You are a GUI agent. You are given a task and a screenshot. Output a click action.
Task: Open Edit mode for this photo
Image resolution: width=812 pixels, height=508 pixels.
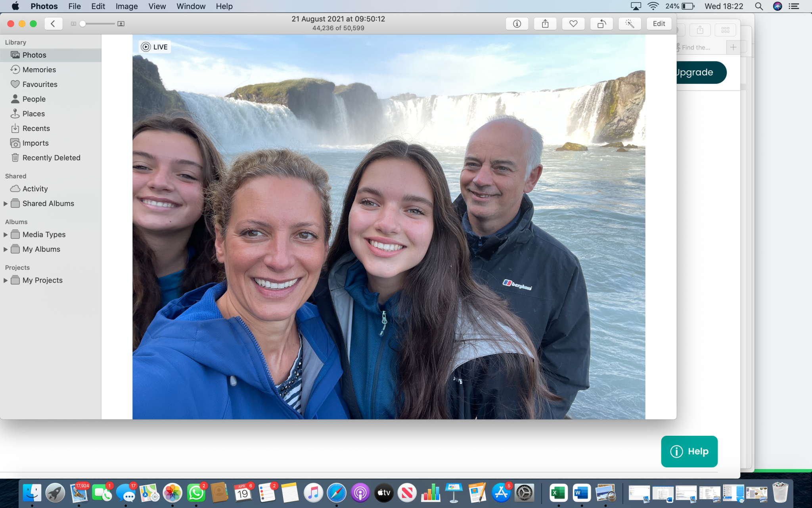click(x=659, y=24)
